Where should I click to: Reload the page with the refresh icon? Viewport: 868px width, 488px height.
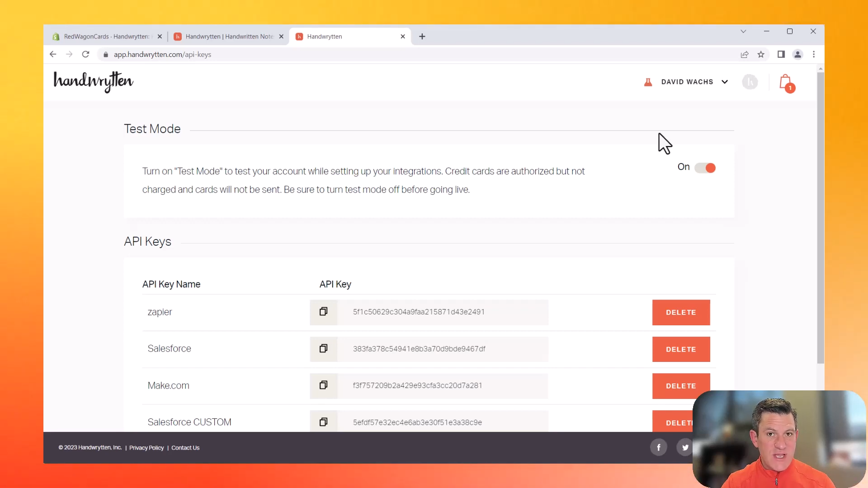click(x=85, y=54)
